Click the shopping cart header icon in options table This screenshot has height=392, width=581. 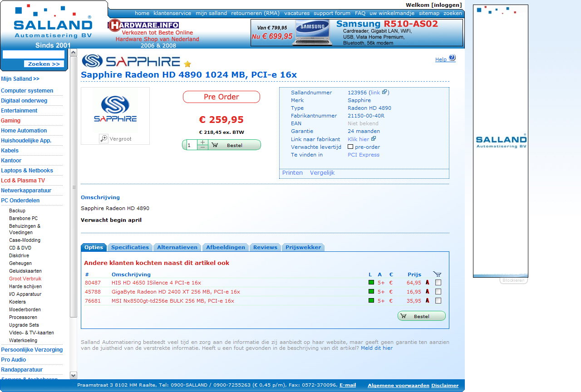(x=437, y=274)
